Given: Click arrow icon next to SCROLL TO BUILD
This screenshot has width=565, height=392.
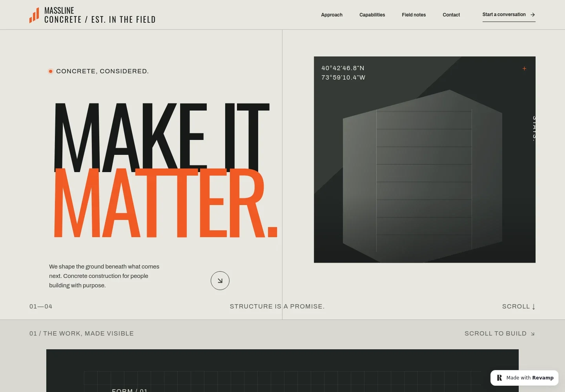Looking at the screenshot, I should (x=532, y=334).
